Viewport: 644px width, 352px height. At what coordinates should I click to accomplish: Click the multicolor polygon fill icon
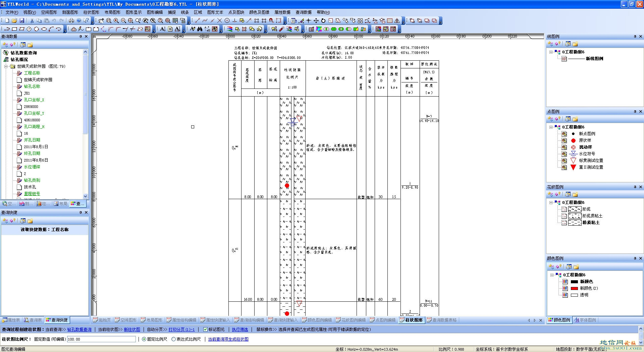click(319, 29)
